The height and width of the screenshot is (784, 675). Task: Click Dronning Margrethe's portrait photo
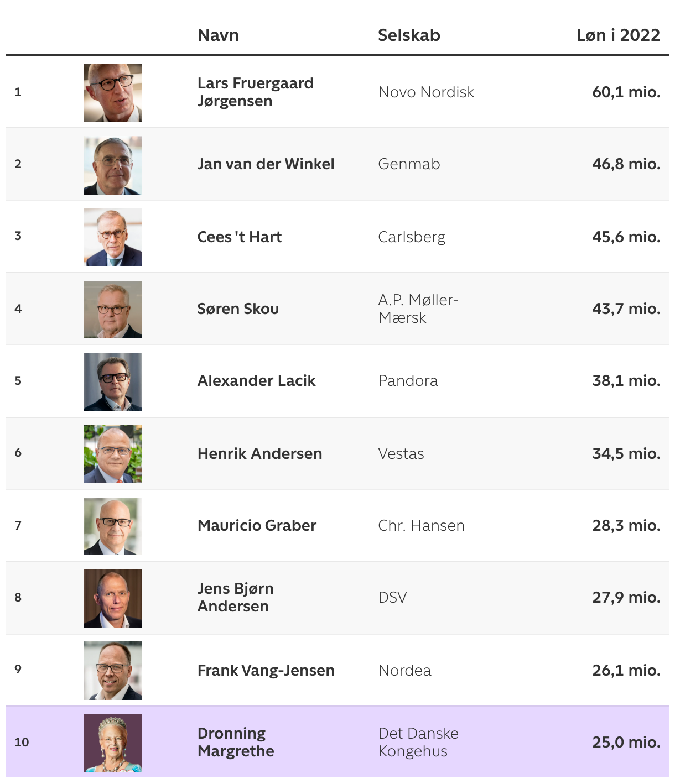coord(113,743)
